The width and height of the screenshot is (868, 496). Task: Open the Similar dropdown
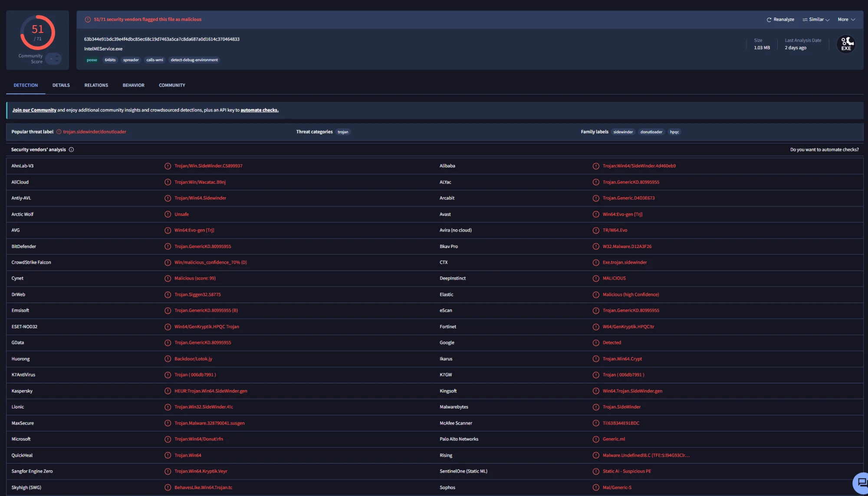tap(816, 20)
